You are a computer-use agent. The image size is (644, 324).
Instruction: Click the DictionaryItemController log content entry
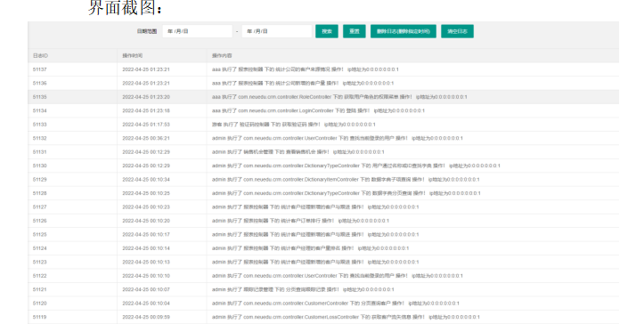click(346, 180)
